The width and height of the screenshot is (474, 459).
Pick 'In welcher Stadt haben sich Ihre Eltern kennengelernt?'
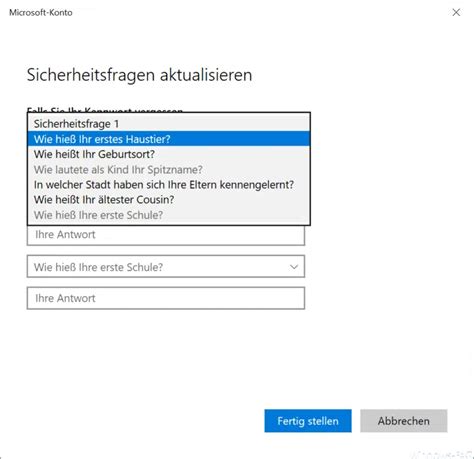pyautogui.click(x=169, y=184)
